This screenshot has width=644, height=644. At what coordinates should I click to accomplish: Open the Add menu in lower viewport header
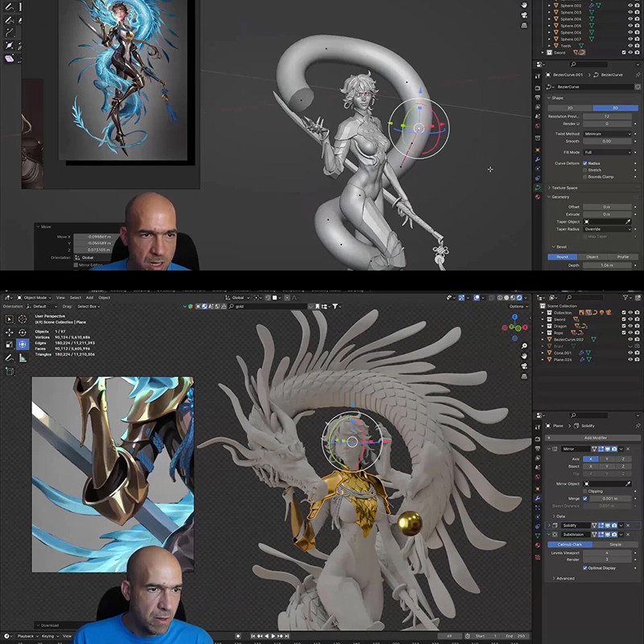click(89, 298)
